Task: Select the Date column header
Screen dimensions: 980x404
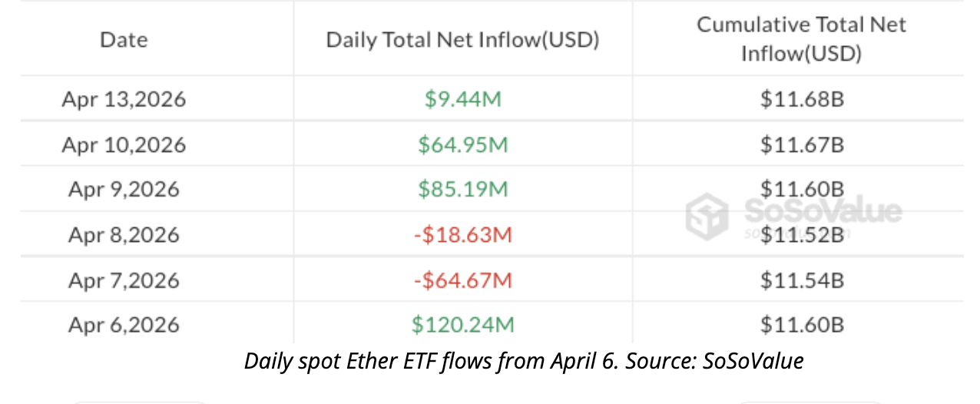Action: pyautogui.click(x=124, y=40)
